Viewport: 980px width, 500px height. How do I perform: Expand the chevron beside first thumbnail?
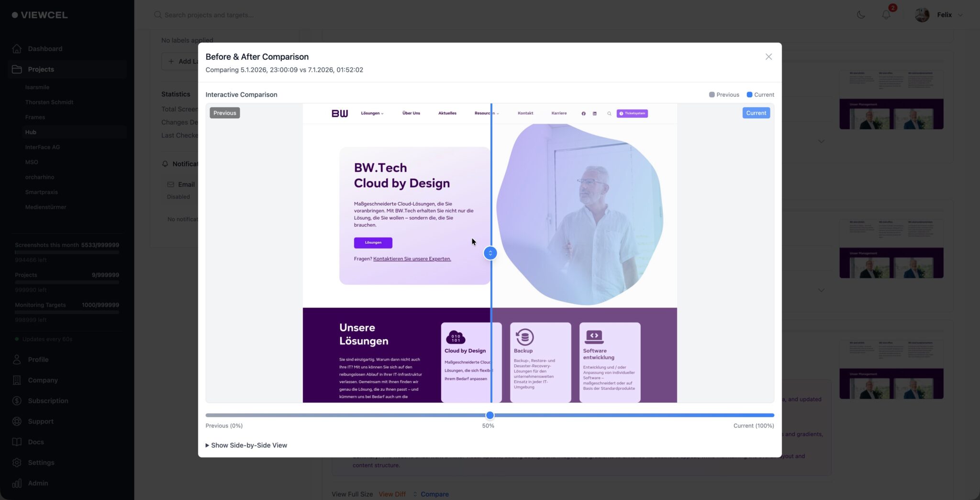pyautogui.click(x=821, y=142)
